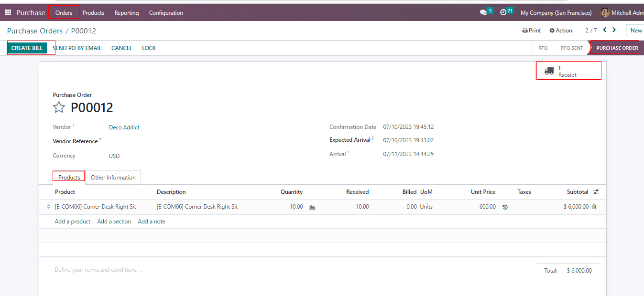Click the forecast chart icon beside quantity
Screen dimensions: 644x296
[312, 207]
